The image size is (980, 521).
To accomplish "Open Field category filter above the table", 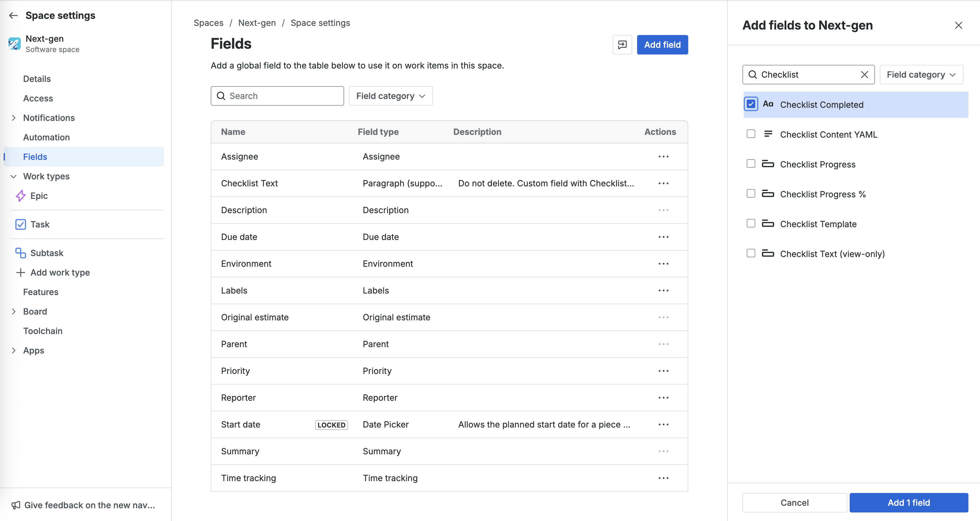I will tap(390, 96).
